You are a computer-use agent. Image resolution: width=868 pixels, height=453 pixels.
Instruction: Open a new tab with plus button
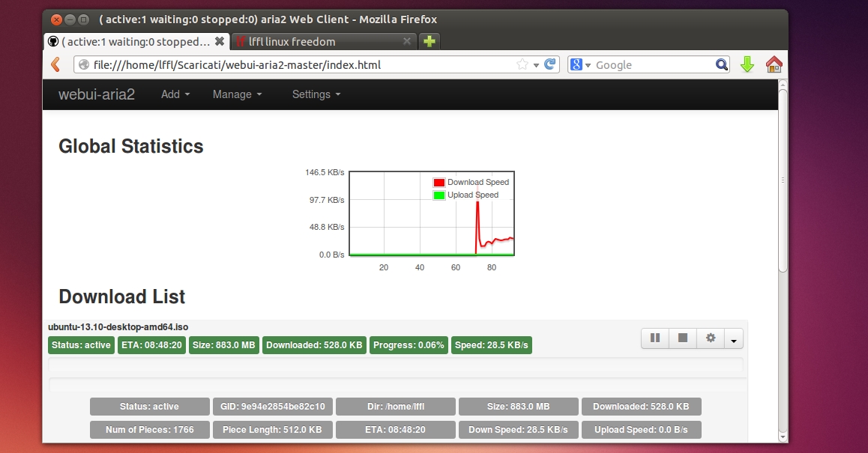tap(430, 41)
